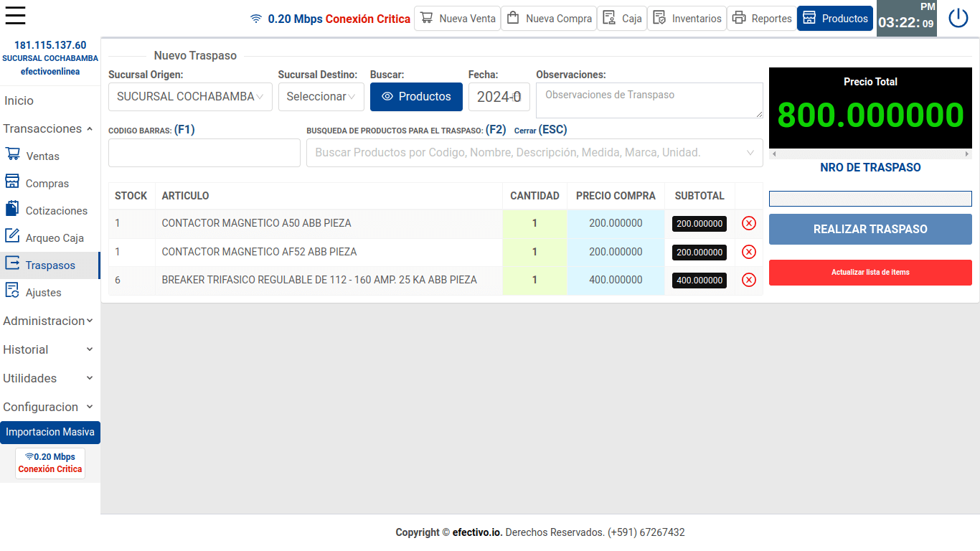Viewport: 980px width, 551px height.
Task: Open the hamburger menu icon
Action: 15,16
